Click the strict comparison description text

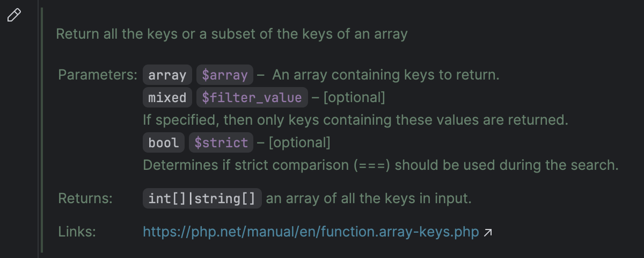(x=380, y=164)
